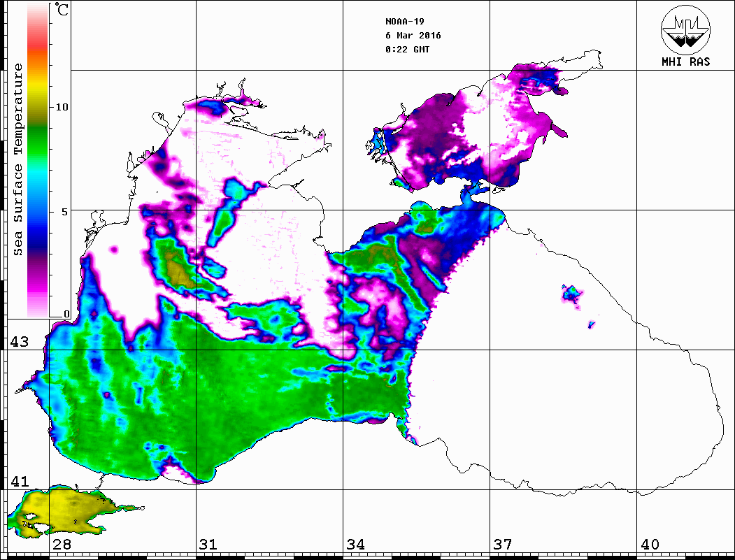Viewport: 735px width, 560px height.
Task: Click longitude label '40'
Action: [x=650, y=545]
